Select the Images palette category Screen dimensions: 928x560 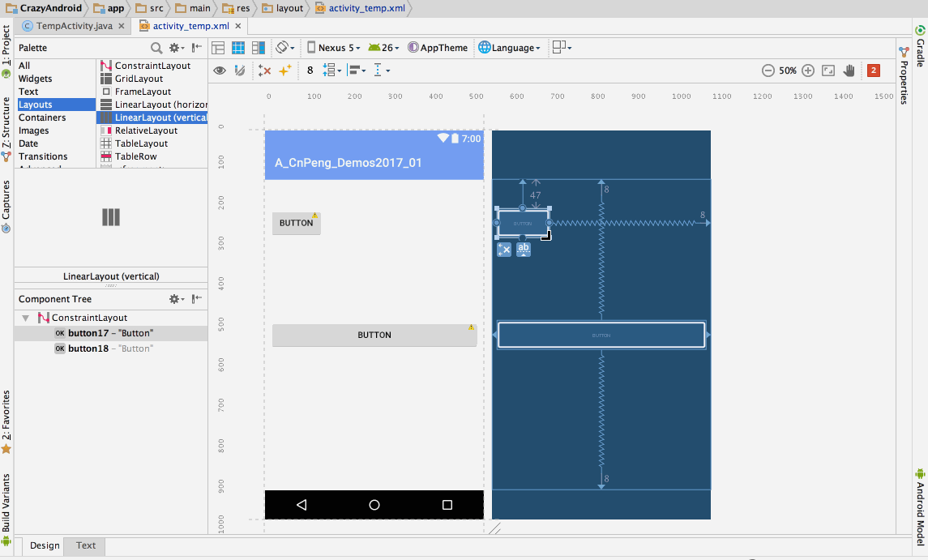tap(55, 130)
